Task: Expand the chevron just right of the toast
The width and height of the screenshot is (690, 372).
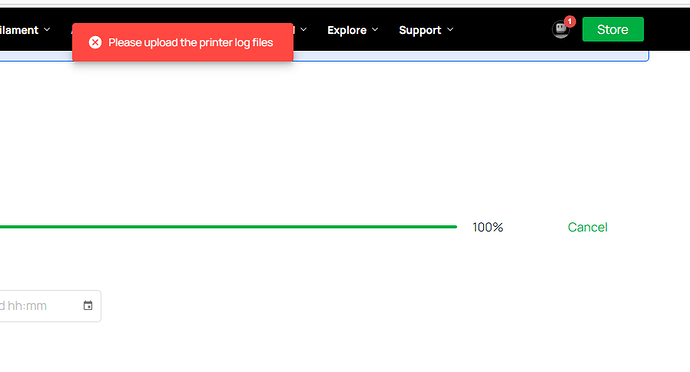Action: tap(303, 29)
